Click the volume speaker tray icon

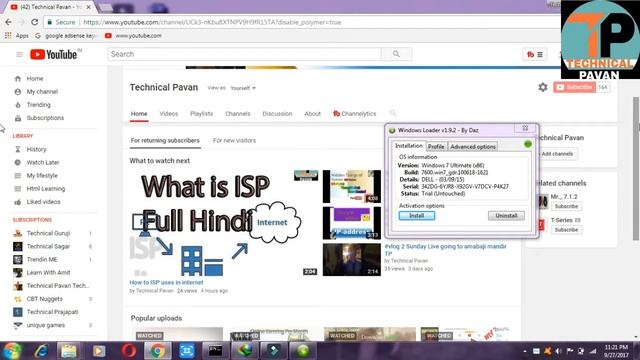coord(558,351)
